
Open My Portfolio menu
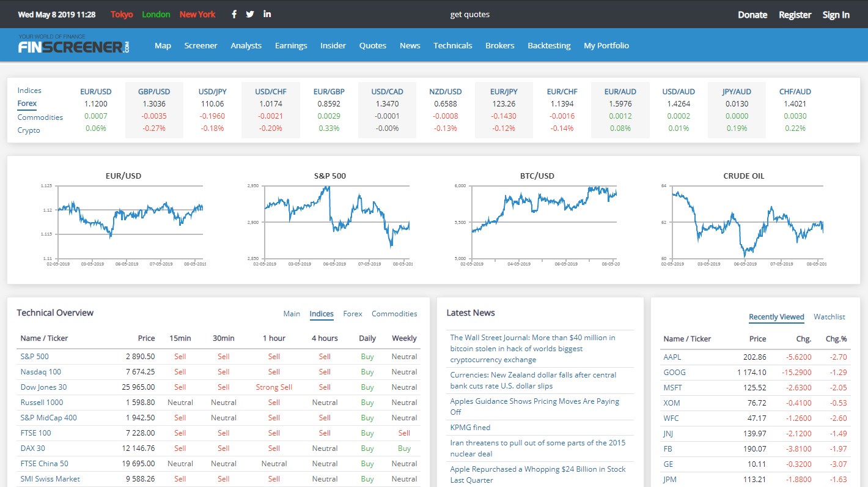606,45
